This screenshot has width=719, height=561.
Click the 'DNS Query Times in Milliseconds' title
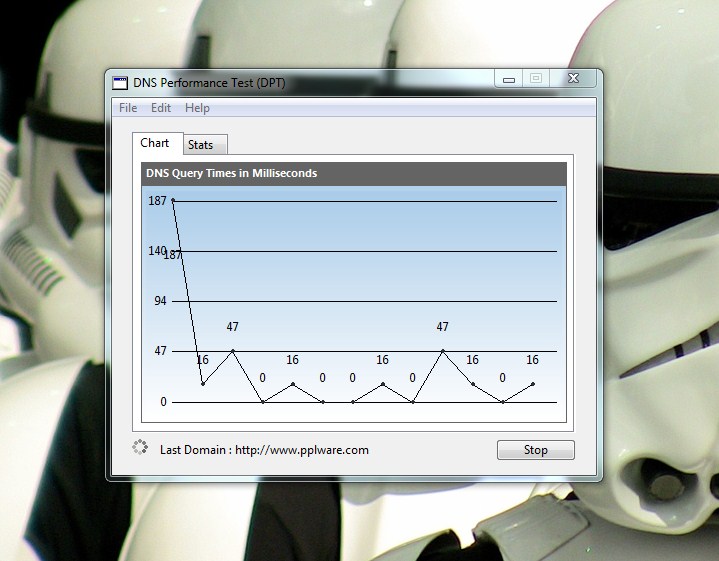coord(232,173)
